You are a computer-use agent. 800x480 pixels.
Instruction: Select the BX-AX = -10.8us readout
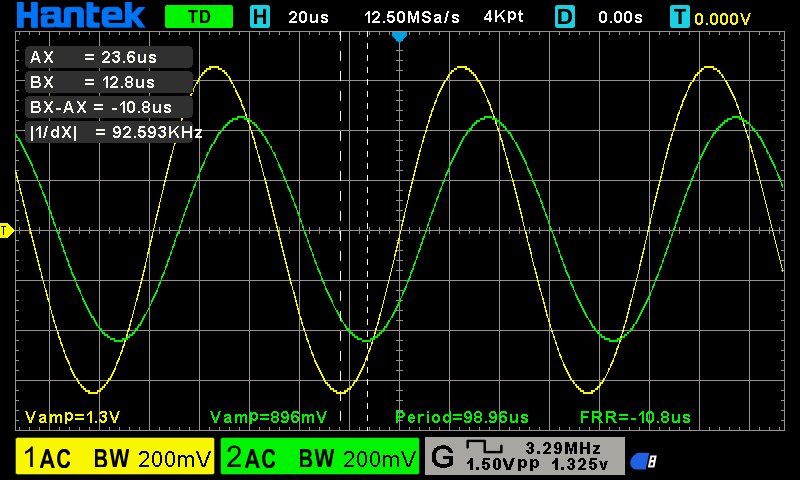pyautogui.click(x=109, y=107)
